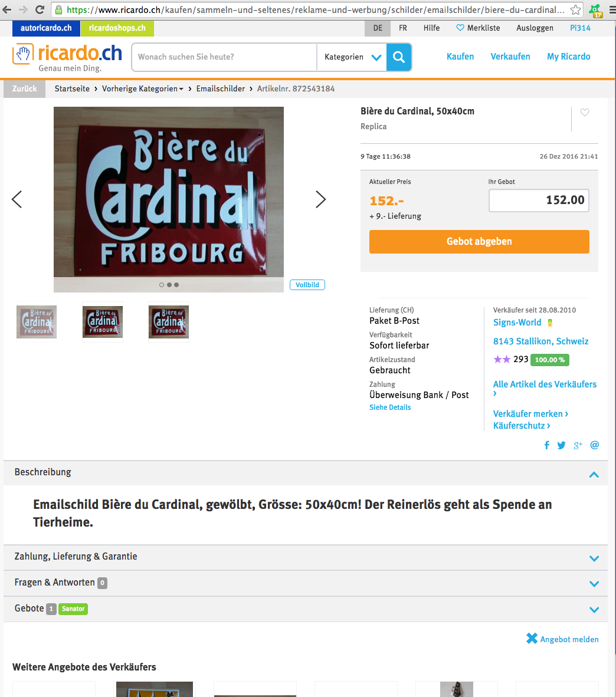The image size is (616, 697).
Task: Open the Verkaufen menu item
Action: (510, 57)
